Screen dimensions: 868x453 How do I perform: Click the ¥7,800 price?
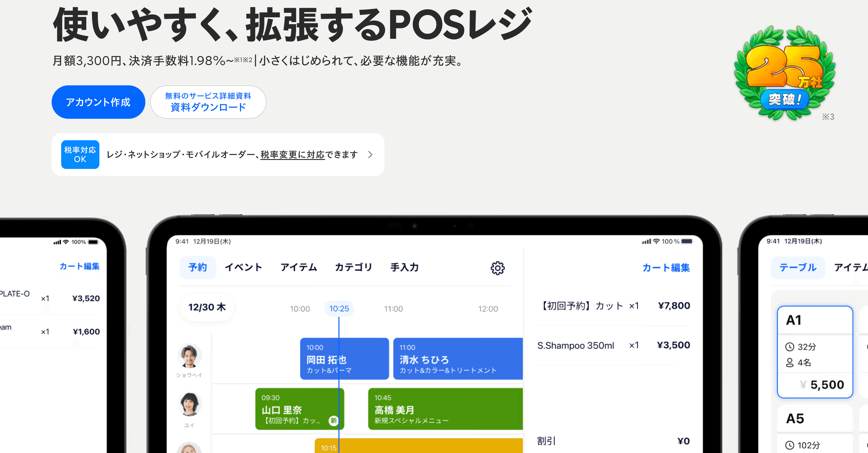674,306
